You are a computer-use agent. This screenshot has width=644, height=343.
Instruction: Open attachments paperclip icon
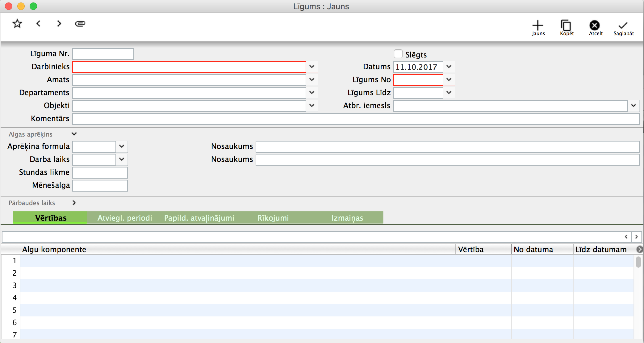coord(80,23)
